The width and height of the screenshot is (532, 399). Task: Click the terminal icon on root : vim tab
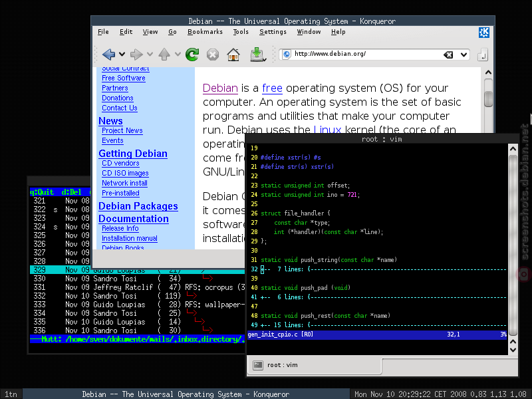(258, 365)
